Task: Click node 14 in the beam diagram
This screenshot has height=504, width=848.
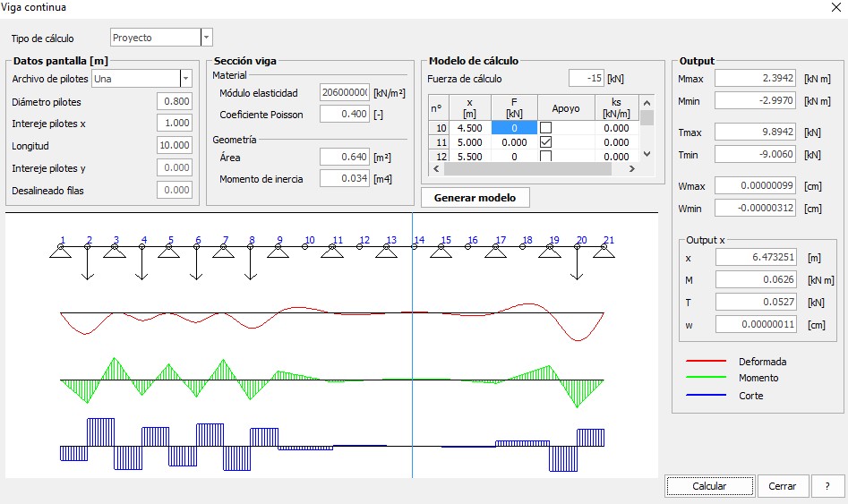Action: pos(417,240)
